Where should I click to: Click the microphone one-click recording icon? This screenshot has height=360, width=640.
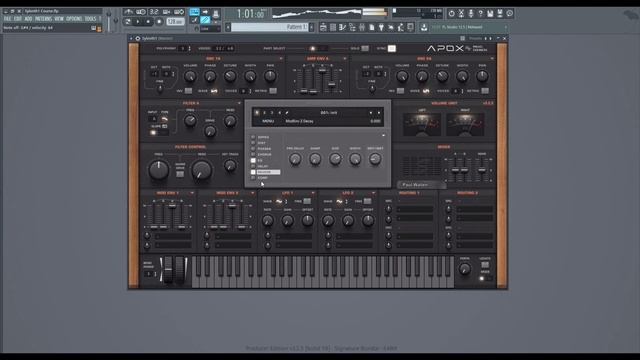pyautogui.click(x=471, y=13)
